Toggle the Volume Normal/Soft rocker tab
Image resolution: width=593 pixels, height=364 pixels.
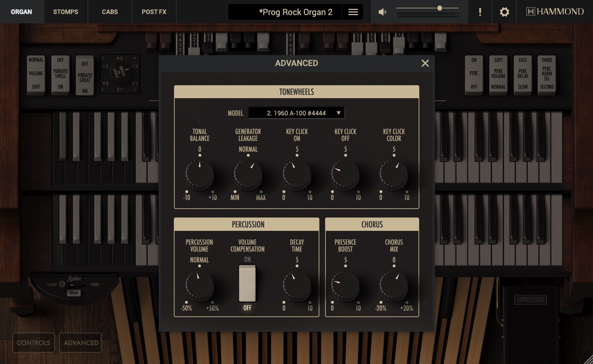point(36,74)
